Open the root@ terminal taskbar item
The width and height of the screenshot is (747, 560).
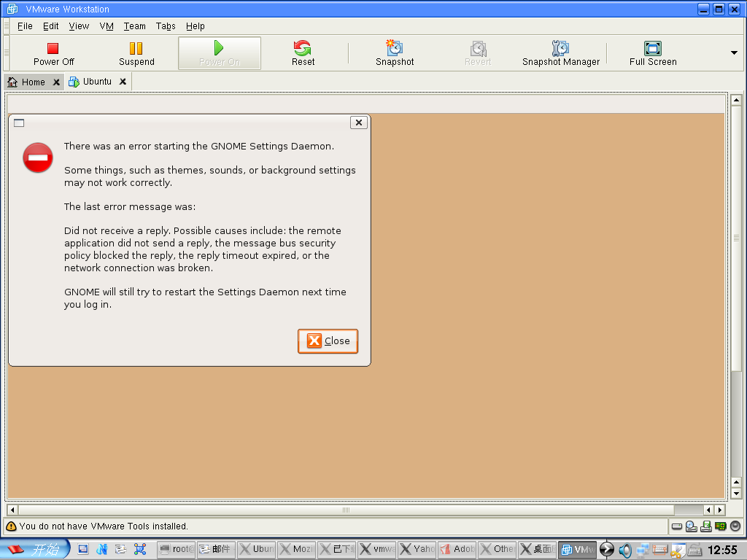click(x=177, y=549)
